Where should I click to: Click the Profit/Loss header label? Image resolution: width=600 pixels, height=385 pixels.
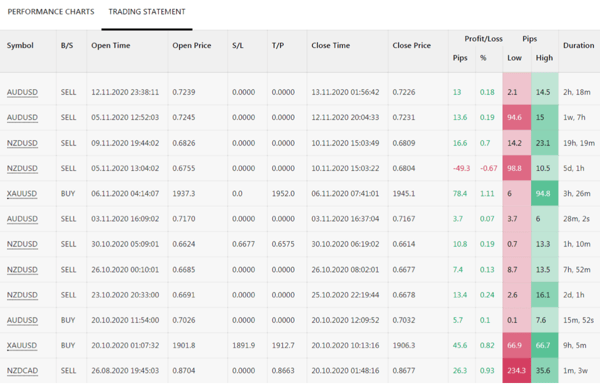[x=484, y=39]
